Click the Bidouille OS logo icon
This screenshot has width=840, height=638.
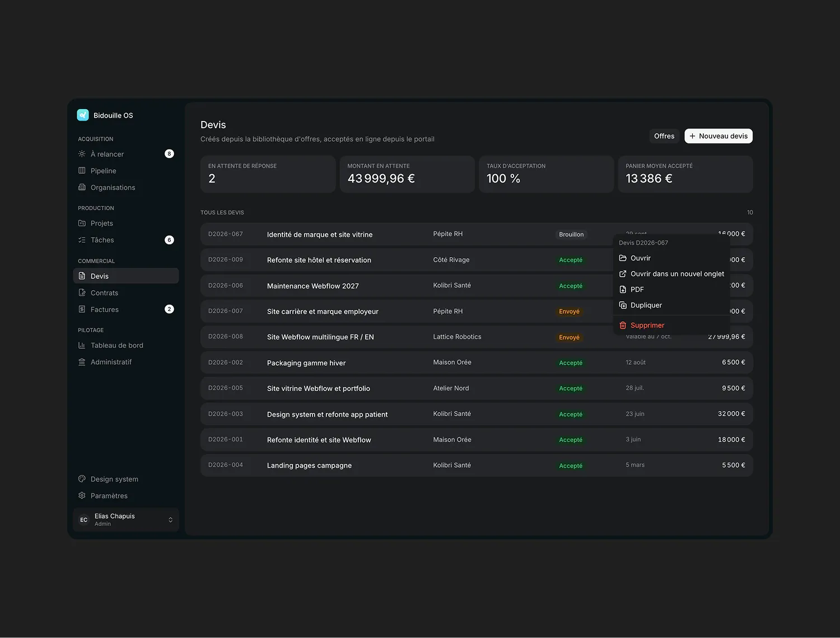point(83,115)
